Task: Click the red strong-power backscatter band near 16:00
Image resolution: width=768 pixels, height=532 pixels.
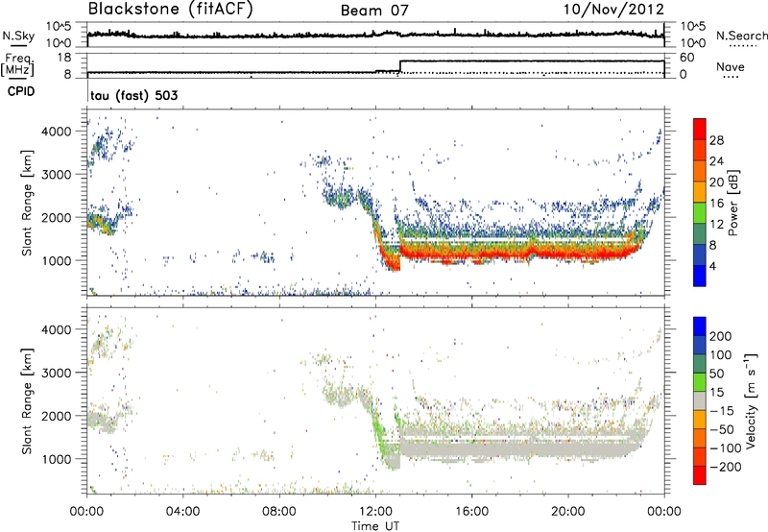Action: 471,253
